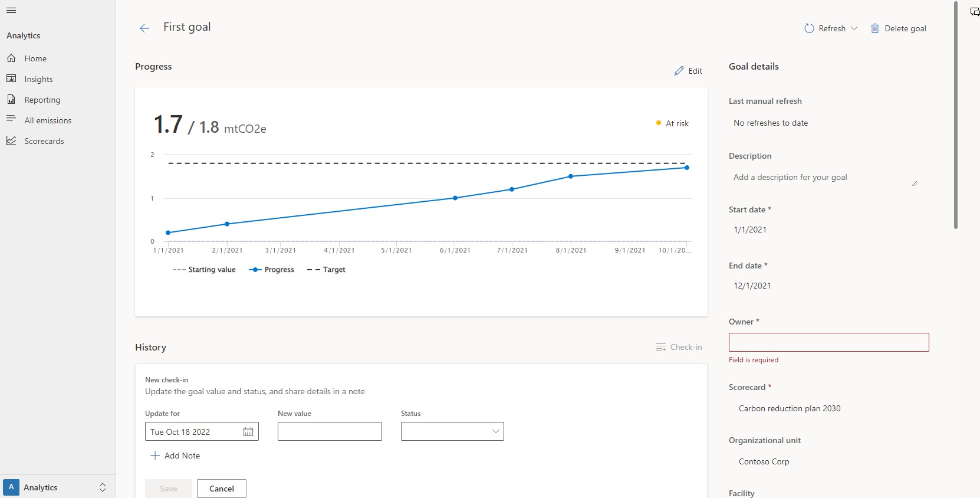The height and width of the screenshot is (498, 980).
Task: Click the vertical page scrollbar
Action: [x=956, y=115]
